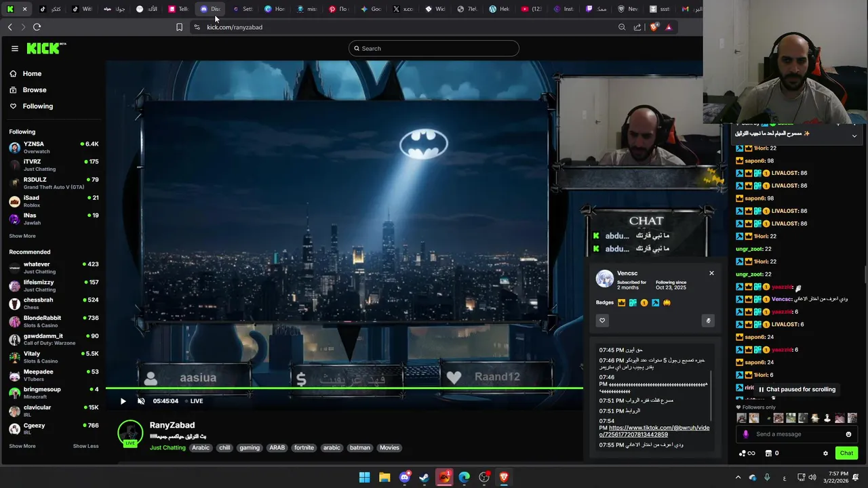868x488 pixels.
Task: Select the gaming tag
Action: tap(250, 447)
